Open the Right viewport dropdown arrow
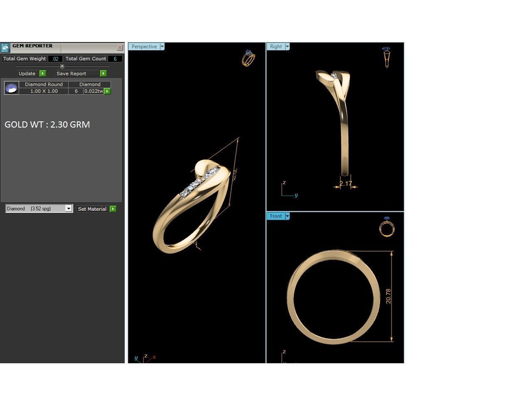532x399 pixels. click(287, 47)
